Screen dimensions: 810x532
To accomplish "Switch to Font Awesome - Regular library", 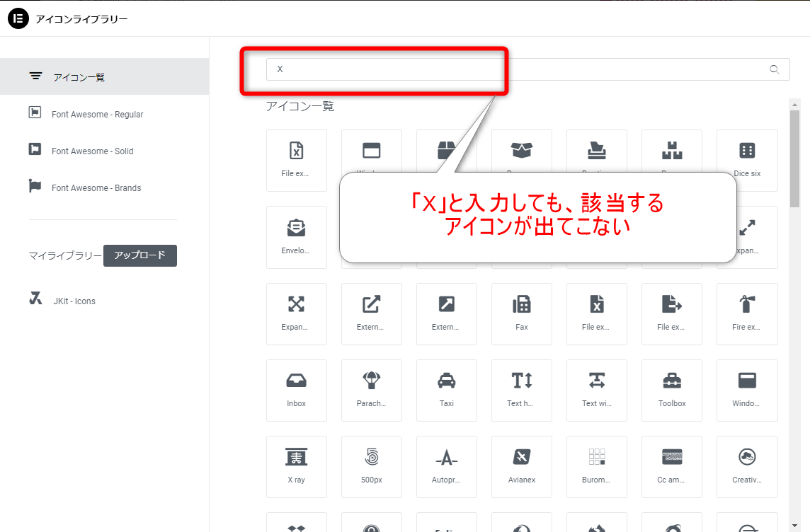I will click(97, 114).
